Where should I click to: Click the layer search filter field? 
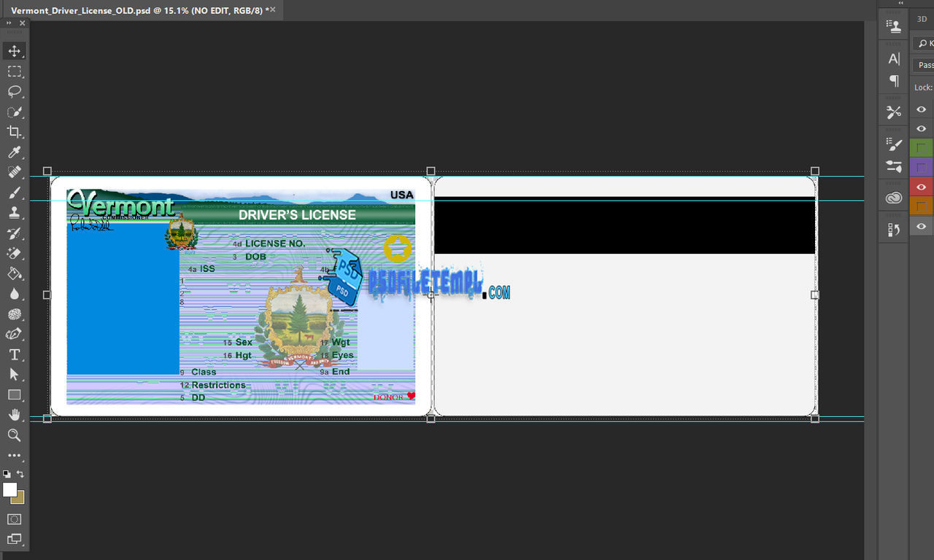(924, 44)
